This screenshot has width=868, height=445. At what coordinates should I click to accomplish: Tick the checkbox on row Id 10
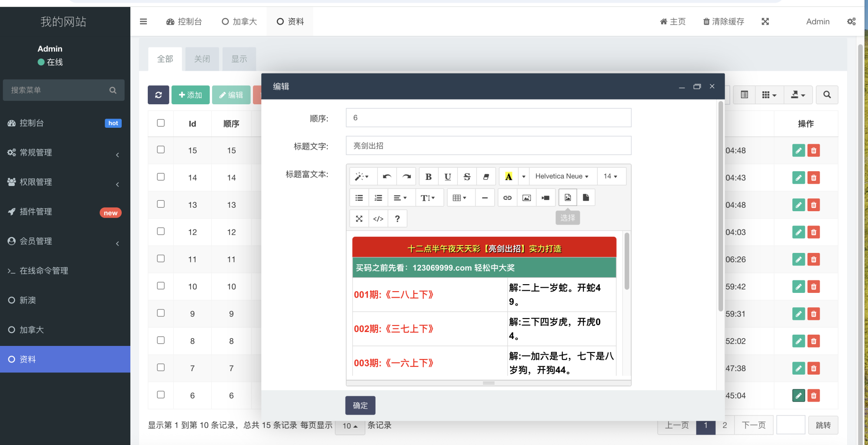click(161, 286)
